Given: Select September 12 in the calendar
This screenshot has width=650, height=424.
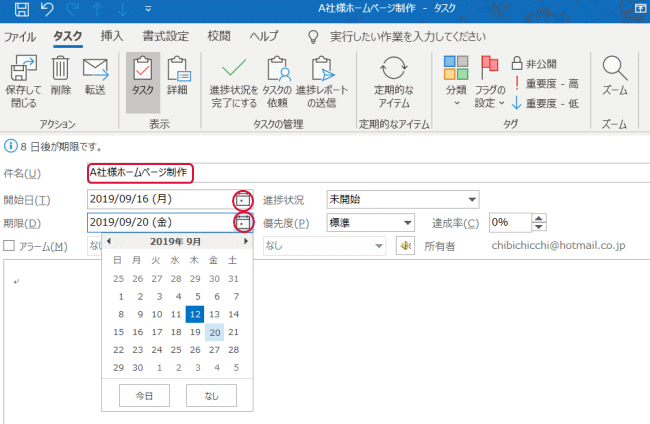Looking at the screenshot, I should (x=195, y=314).
